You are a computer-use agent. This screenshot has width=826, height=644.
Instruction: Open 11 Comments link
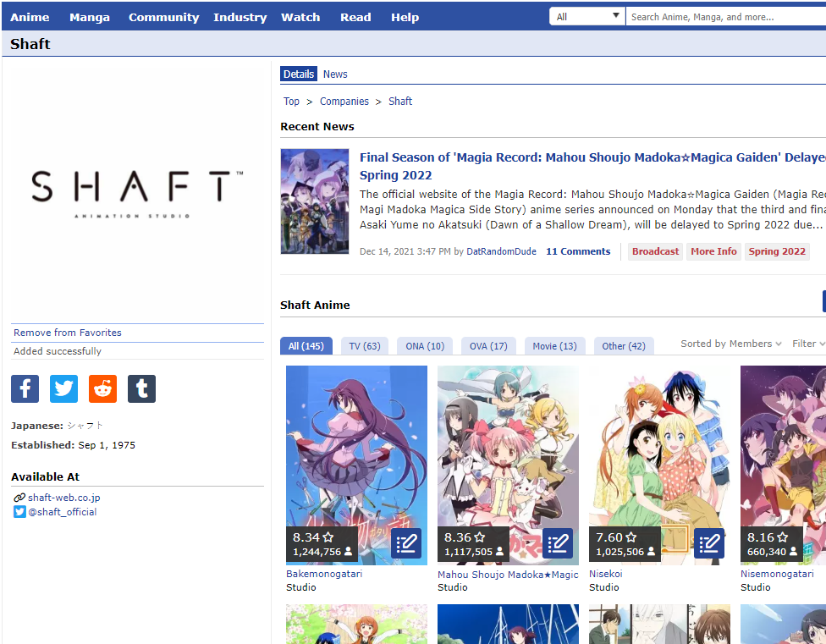pyautogui.click(x=578, y=251)
